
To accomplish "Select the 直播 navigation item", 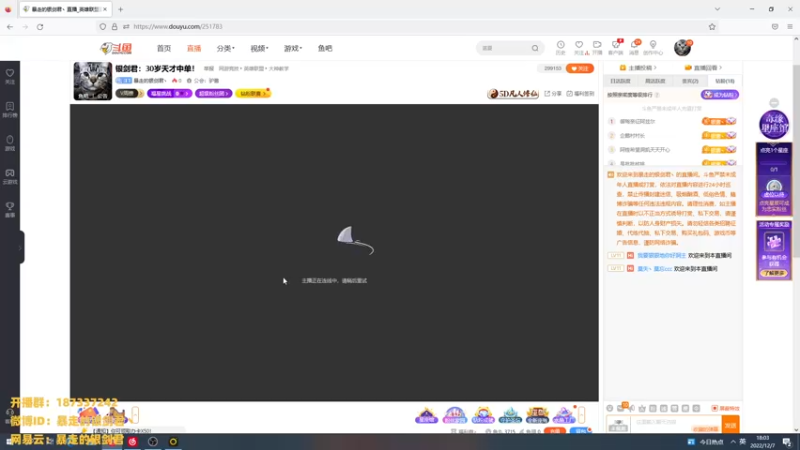I will (x=194, y=48).
